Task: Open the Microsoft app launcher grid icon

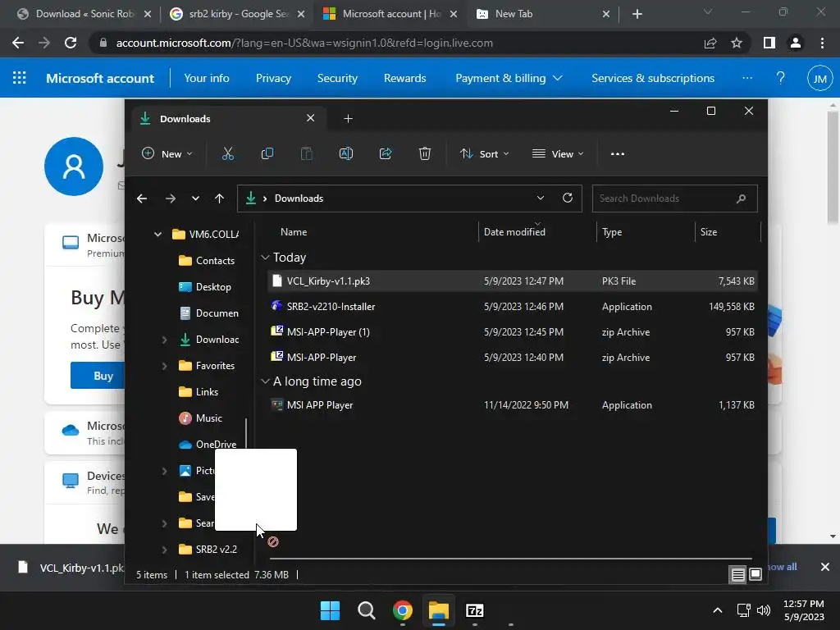Action: coord(20,78)
